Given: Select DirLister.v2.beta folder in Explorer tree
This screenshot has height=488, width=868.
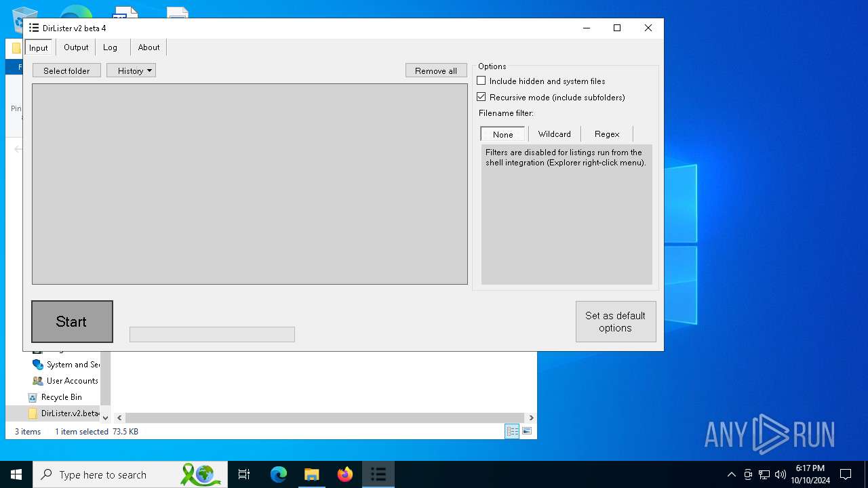Looking at the screenshot, I should coord(64,413).
